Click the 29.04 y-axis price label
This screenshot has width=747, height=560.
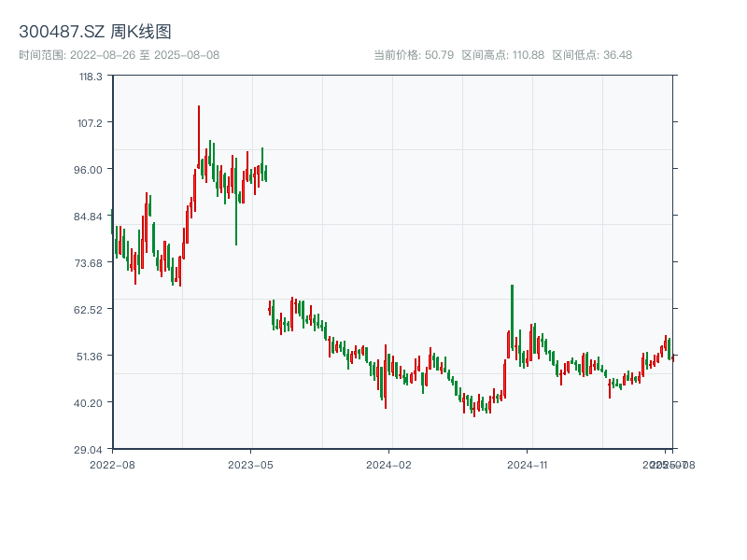(x=91, y=450)
